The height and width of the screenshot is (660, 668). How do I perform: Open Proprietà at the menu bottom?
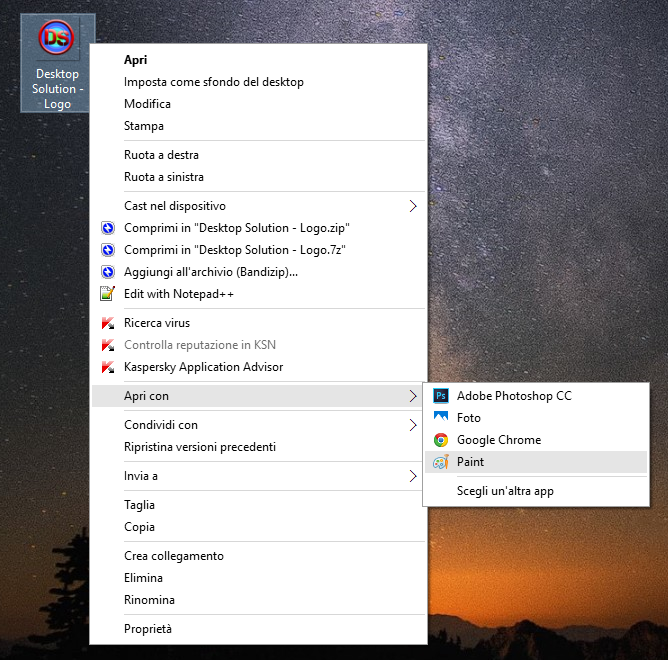point(148,629)
